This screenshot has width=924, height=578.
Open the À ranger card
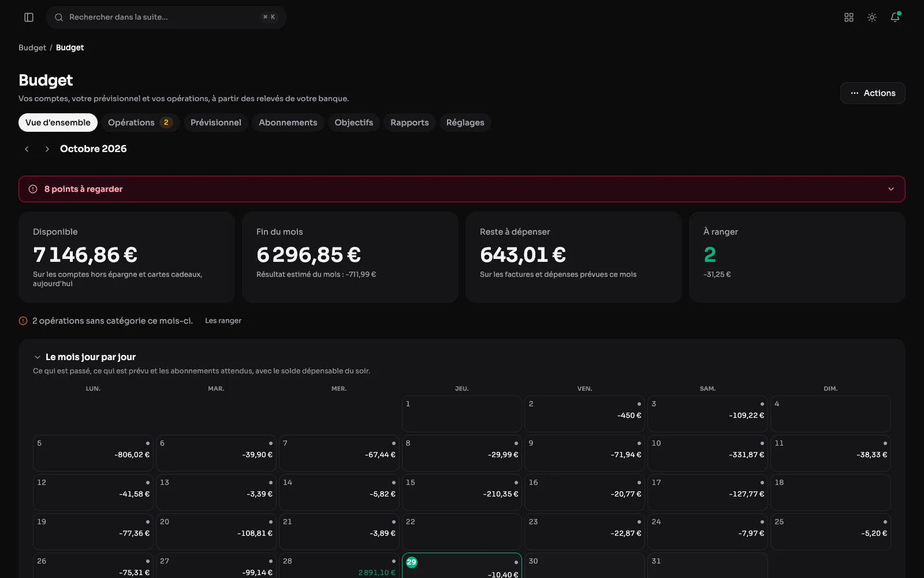pos(797,257)
